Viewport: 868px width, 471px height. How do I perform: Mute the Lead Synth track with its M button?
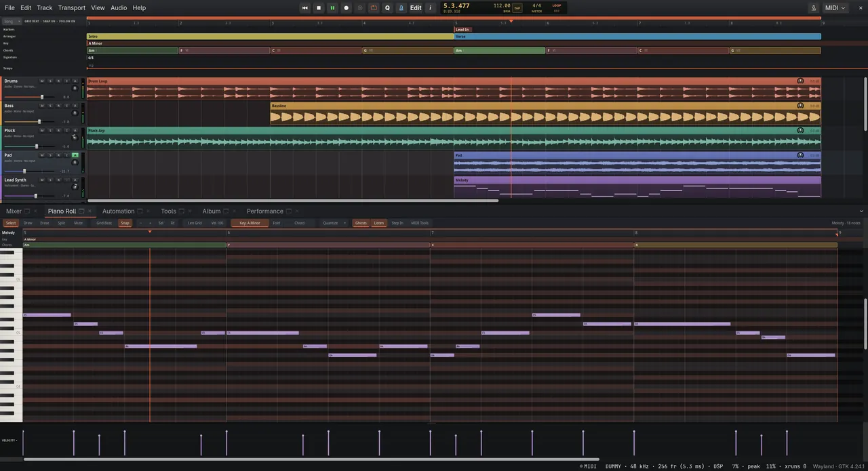(x=42, y=180)
